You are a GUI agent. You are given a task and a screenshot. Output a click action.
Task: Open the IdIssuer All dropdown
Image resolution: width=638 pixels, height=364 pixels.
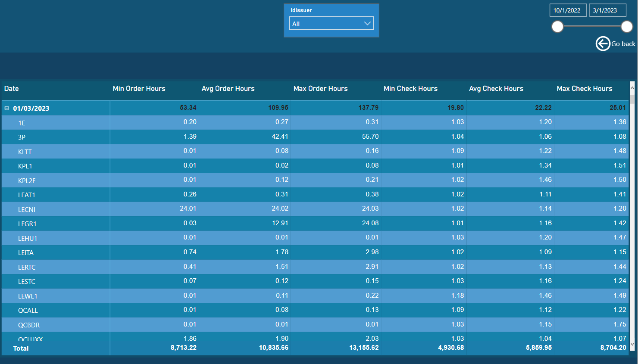[x=331, y=24]
